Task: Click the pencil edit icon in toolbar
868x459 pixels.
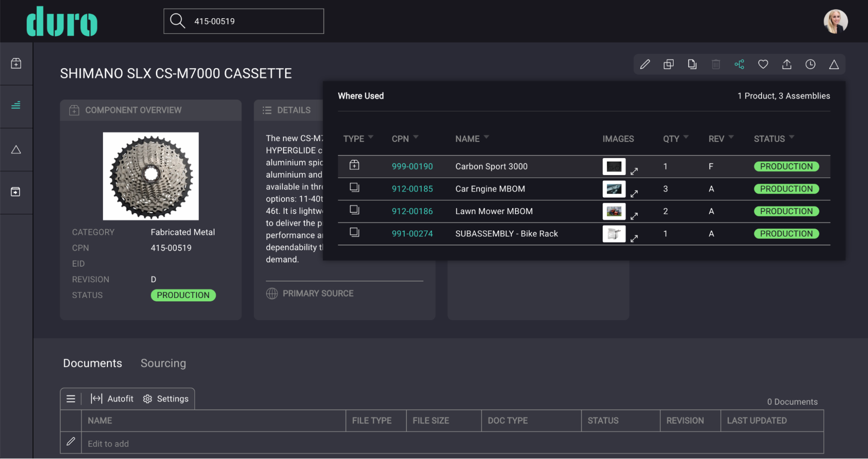Action: point(645,65)
